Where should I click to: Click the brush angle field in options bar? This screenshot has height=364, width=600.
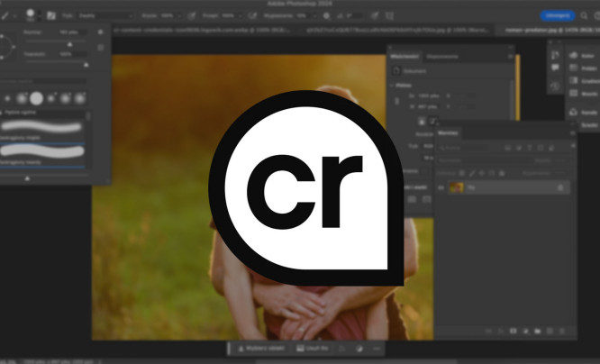coord(355,15)
